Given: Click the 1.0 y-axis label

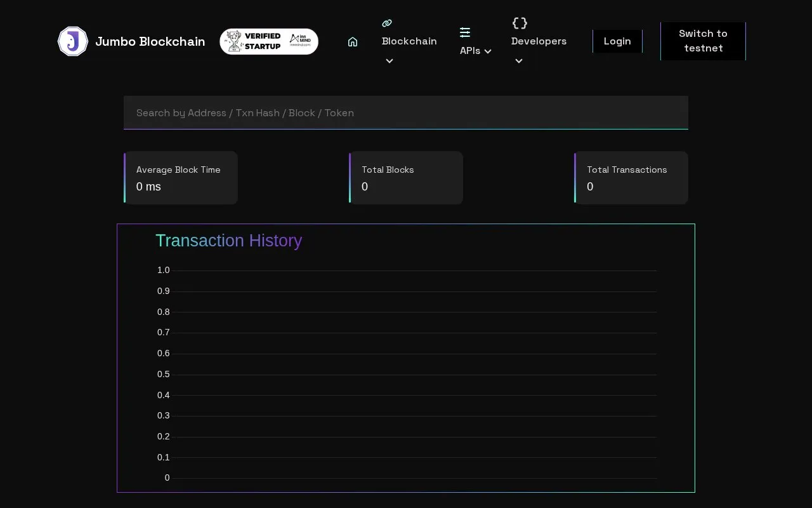Looking at the screenshot, I should pos(164,271).
